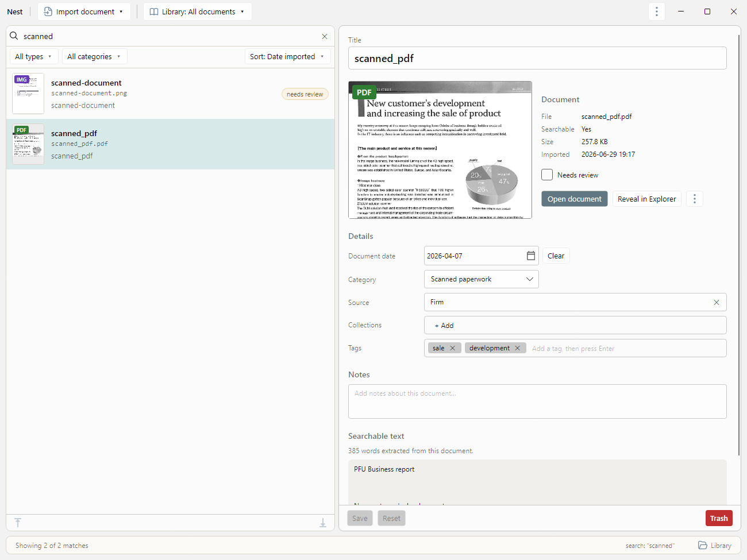The image size is (747, 560).
Task: Clear the Source field with the X
Action: tap(717, 302)
